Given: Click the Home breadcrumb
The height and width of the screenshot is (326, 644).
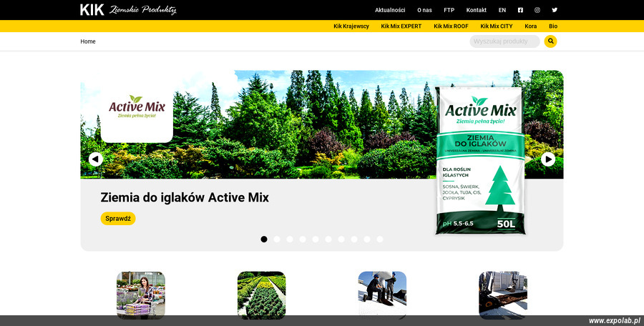Looking at the screenshot, I should 88,41.
